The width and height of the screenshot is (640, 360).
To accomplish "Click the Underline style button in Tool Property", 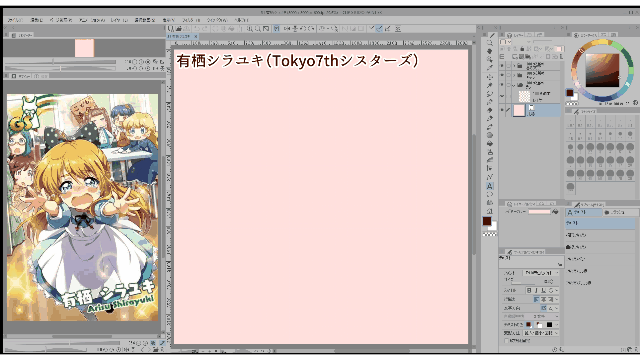I will pyautogui.click(x=543, y=290).
